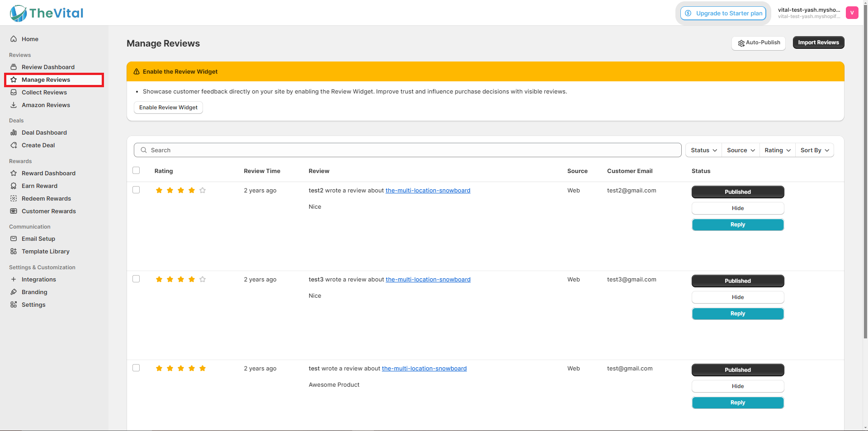Click the TheVital logo
The width and height of the screenshot is (868, 431).
tap(47, 13)
